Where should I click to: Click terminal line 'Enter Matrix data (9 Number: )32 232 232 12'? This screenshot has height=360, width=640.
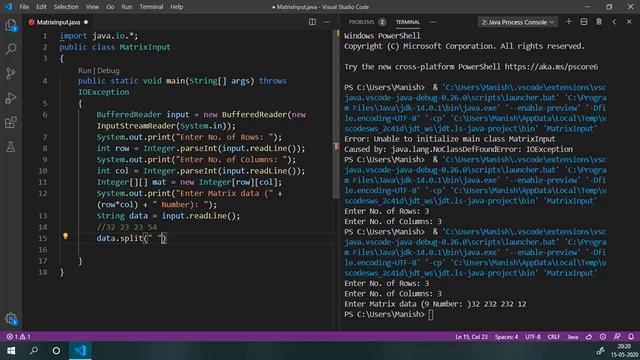tap(435, 304)
